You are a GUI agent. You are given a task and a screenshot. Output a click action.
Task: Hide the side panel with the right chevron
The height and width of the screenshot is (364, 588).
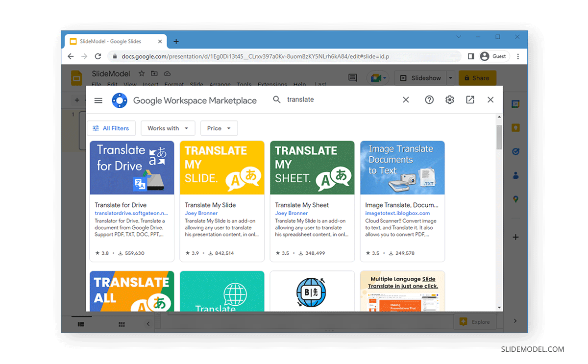[x=515, y=321]
